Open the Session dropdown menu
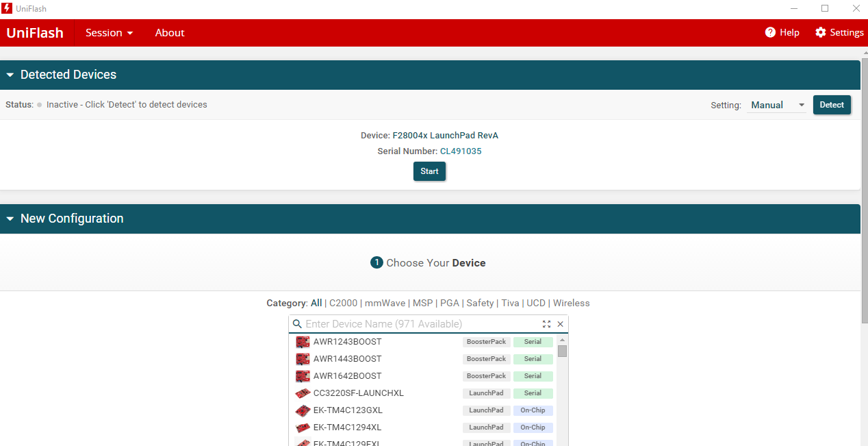868x446 pixels. [109, 33]
